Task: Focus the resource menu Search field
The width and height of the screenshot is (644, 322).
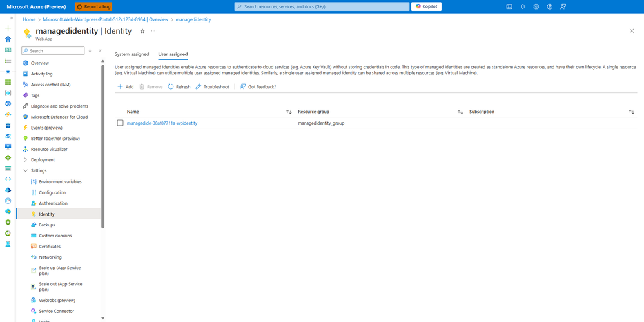Action: tap(53, 50)
